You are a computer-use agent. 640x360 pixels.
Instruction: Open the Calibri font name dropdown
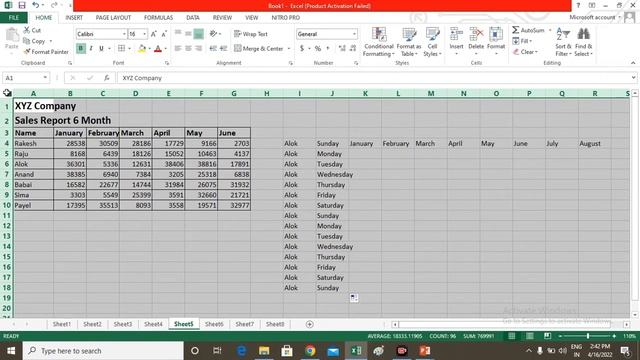[124, 34]
